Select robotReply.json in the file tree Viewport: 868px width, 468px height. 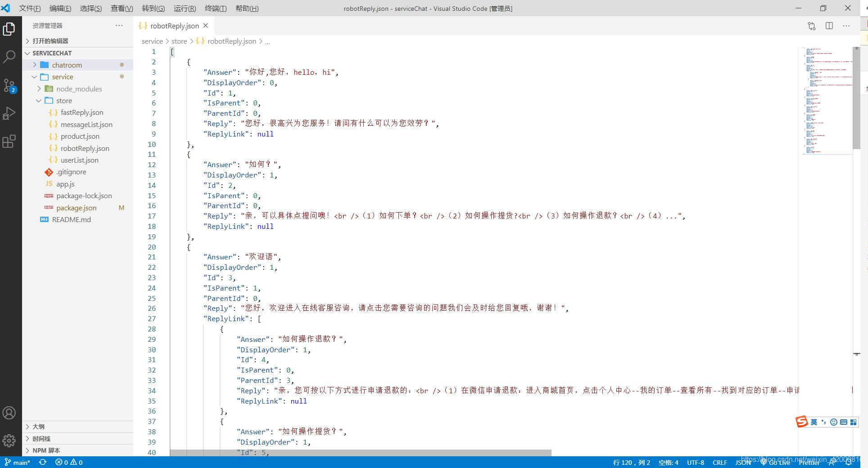click(78, 148)
